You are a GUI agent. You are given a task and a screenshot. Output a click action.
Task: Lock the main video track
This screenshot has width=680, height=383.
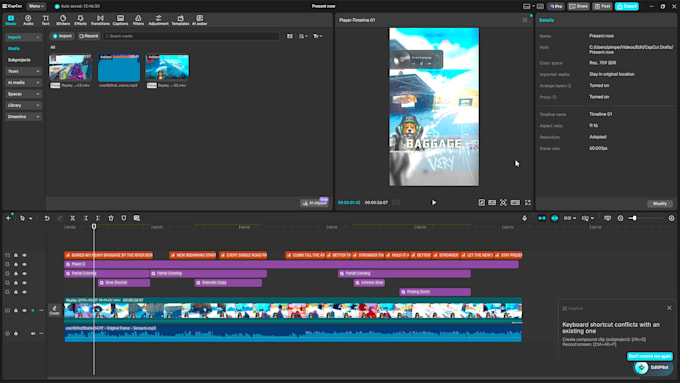coord(16,311)
